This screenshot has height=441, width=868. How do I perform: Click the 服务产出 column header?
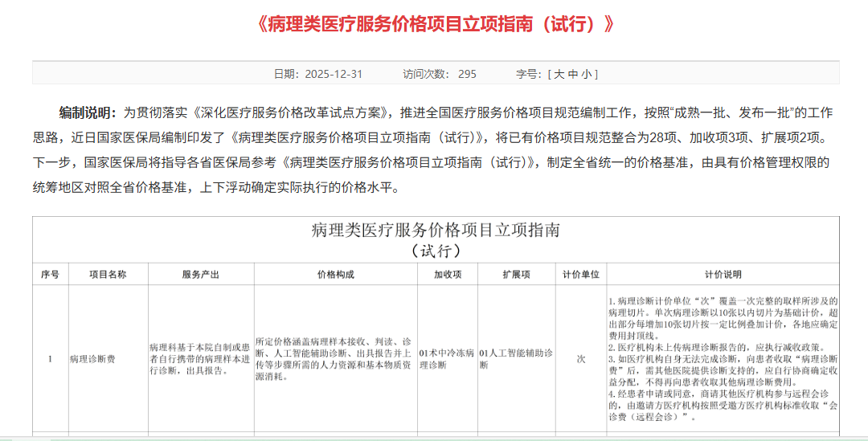pyautogui.click(x=201, y=274)
